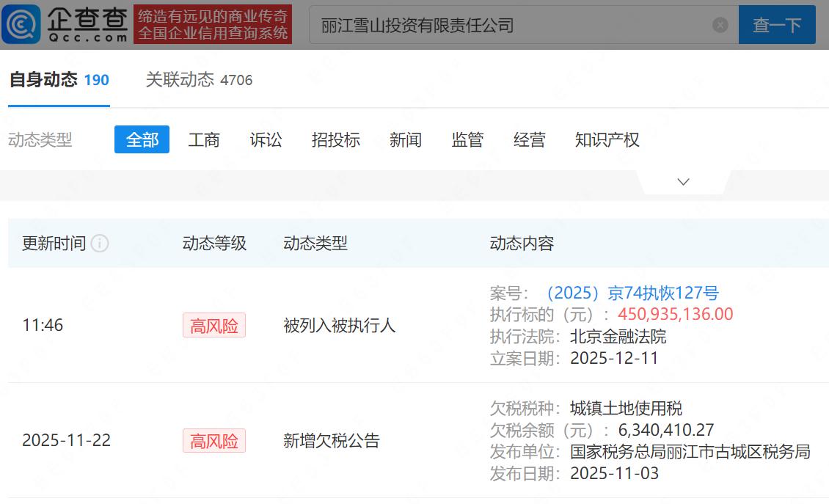This screenshot has height=504, width=829.
Task: Click the 高风险 badge on 新增欠税公告 row
Action: 213,441
